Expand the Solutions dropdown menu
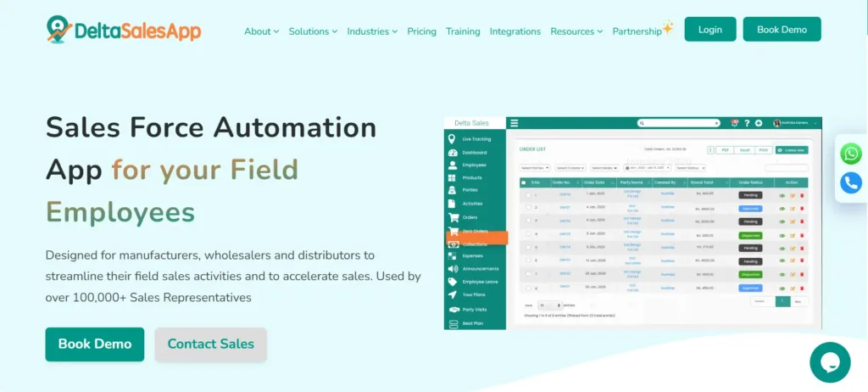Screen dimensions: 868x392 pyautogui.click(x=313, y=31)
